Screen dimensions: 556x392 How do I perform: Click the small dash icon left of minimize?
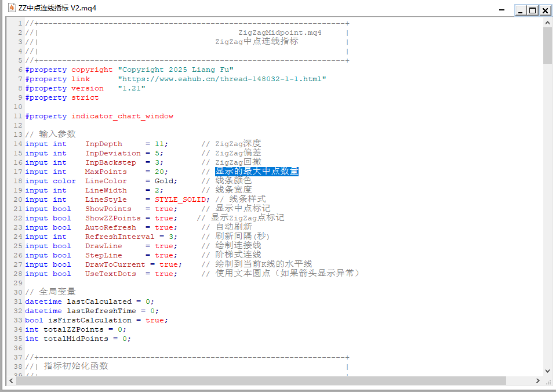[x=502, y=10]
